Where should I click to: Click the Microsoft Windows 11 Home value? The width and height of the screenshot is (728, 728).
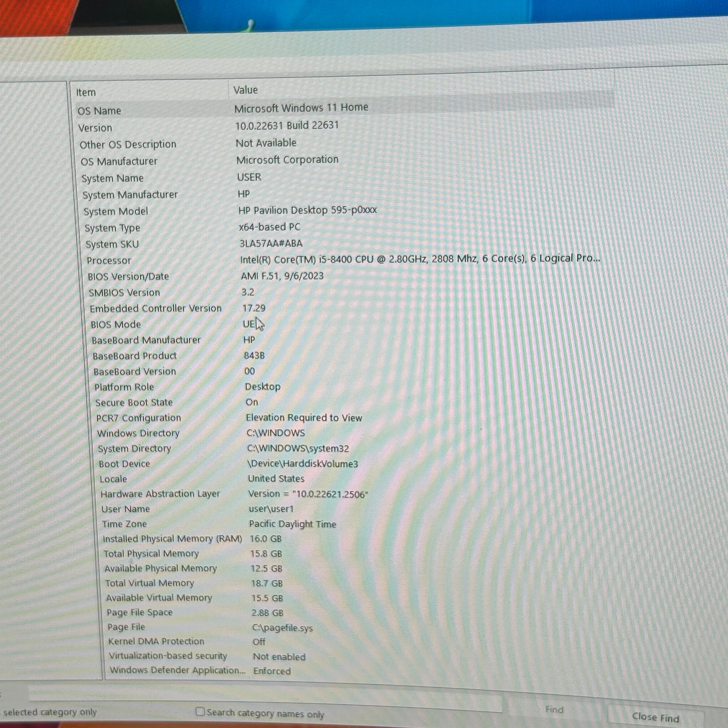pyautogui.click(x=301, y=108)
